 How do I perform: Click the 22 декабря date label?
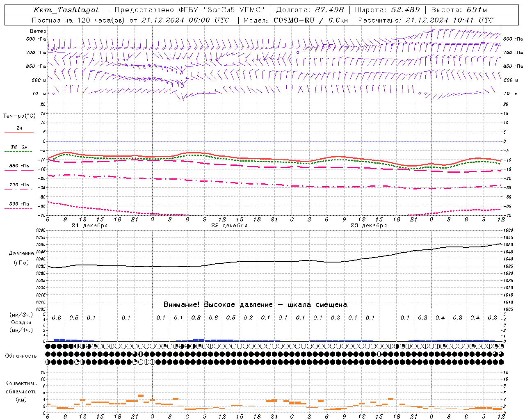[229, 226]
